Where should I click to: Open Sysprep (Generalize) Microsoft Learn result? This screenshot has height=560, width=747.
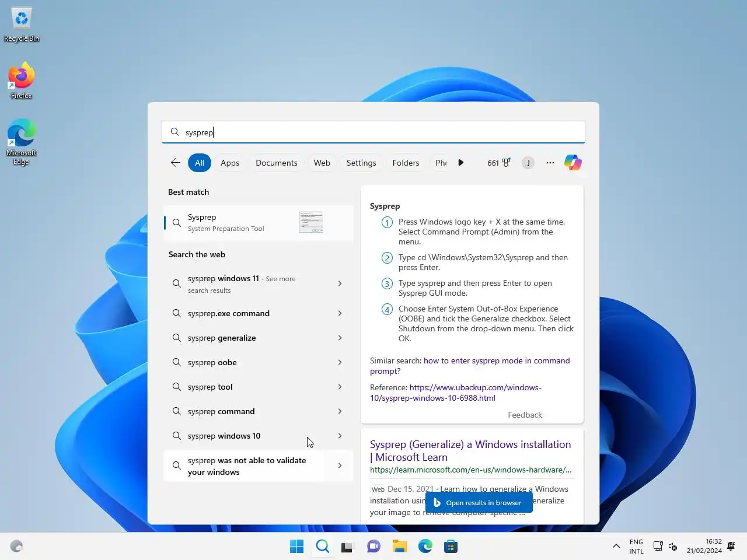click(470, 450)
